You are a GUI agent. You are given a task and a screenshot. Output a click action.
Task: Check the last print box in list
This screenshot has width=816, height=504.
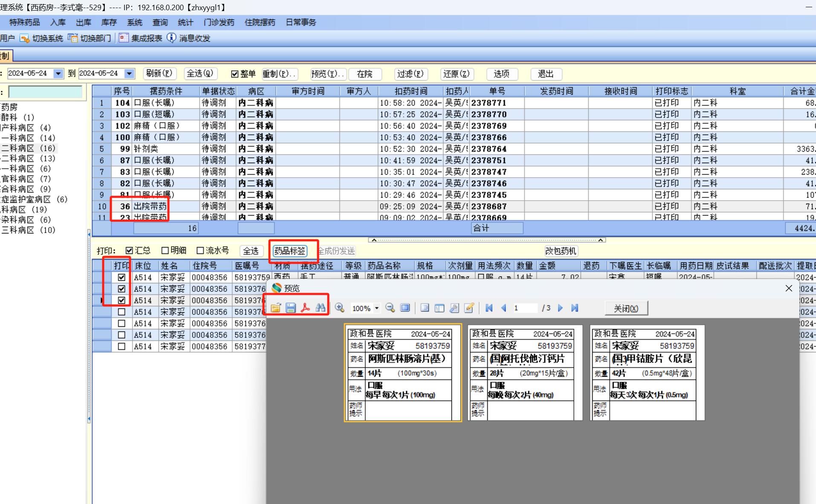(x=122, y=346)
